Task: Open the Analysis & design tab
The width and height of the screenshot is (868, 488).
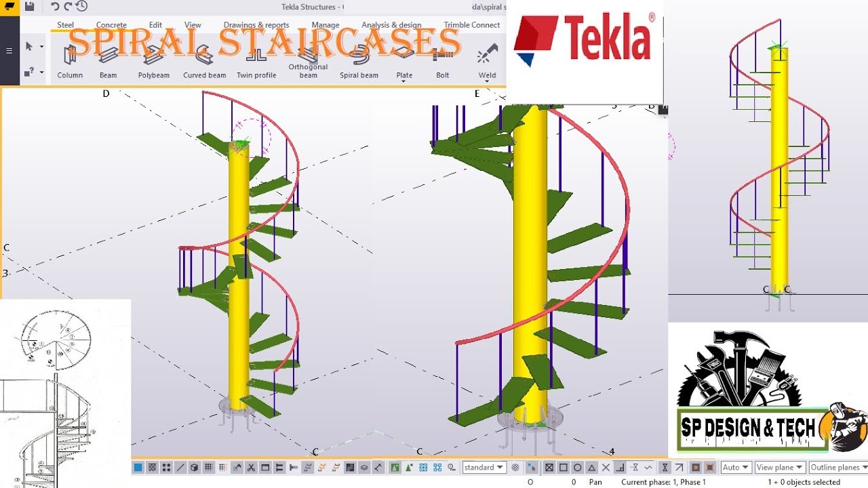Action: [x=391, y=25]
